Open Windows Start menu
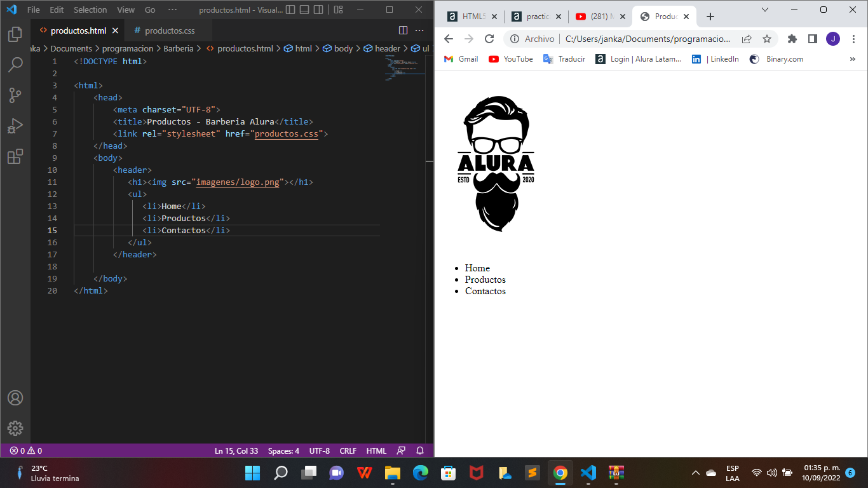The width and height of the screenshot is (868, 488). coord(252,473)
